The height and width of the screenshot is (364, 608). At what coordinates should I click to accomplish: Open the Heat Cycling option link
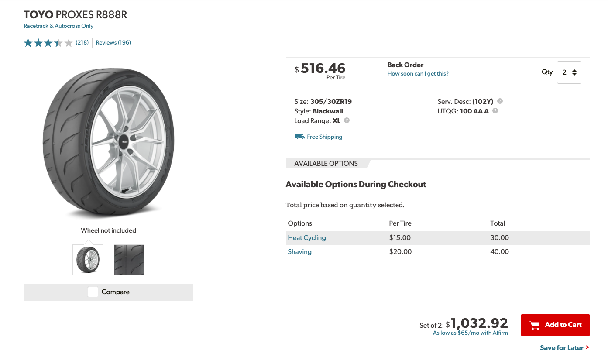(x=307, y=238)
